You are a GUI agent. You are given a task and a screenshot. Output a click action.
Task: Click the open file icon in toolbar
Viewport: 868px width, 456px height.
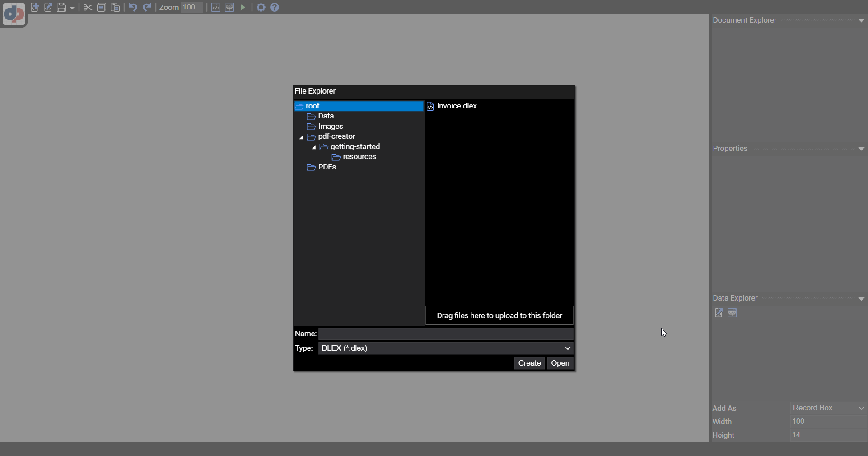click(x=48, y=7)
